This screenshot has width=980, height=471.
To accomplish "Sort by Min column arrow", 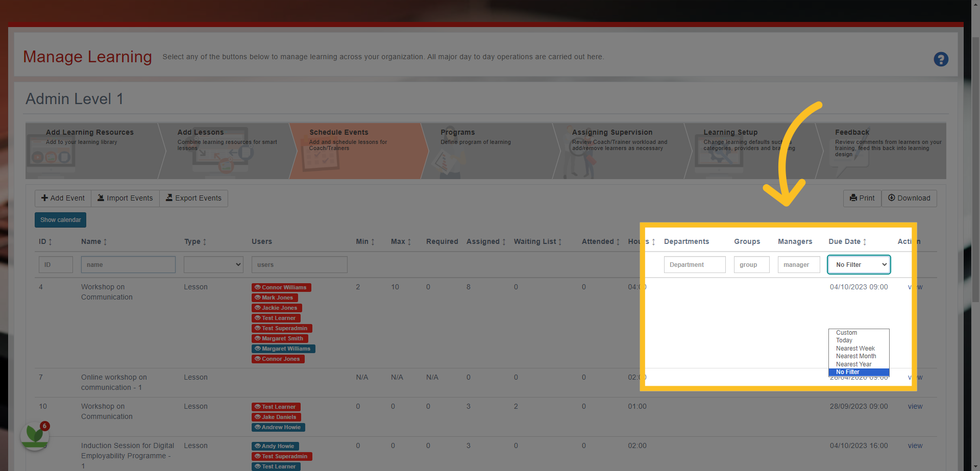I will coord(373,242).
